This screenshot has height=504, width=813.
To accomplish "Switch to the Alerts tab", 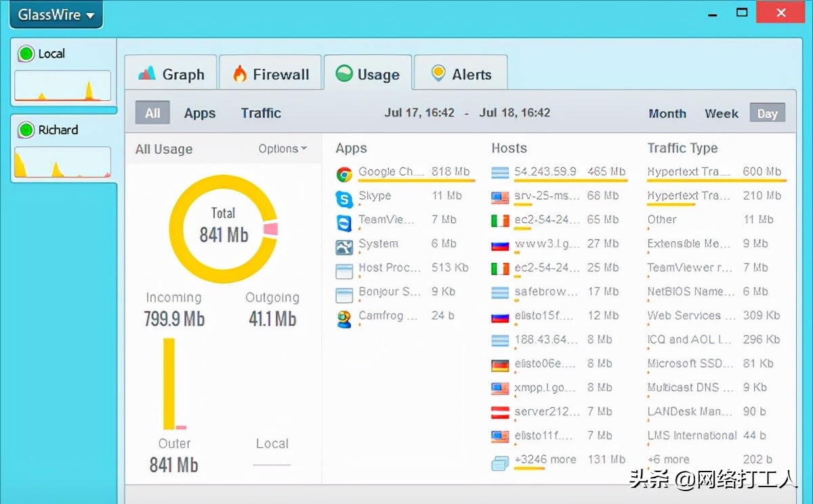I will (460, 72).
